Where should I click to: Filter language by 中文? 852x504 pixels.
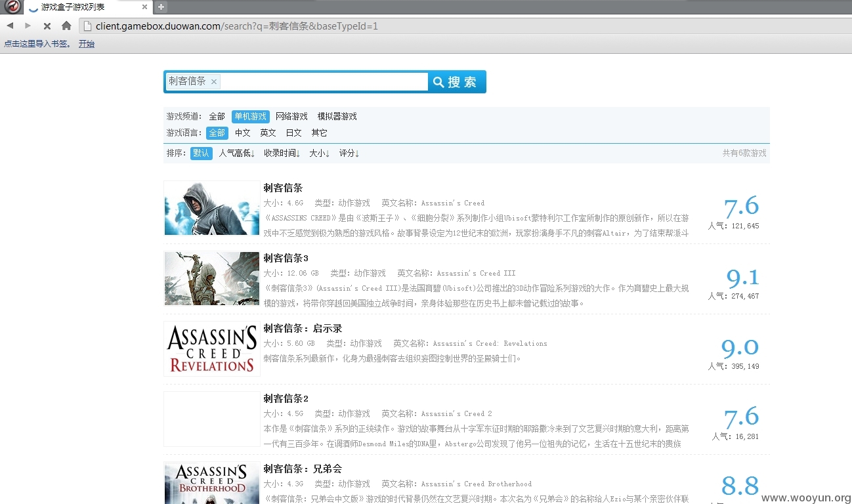click(243, 133)
